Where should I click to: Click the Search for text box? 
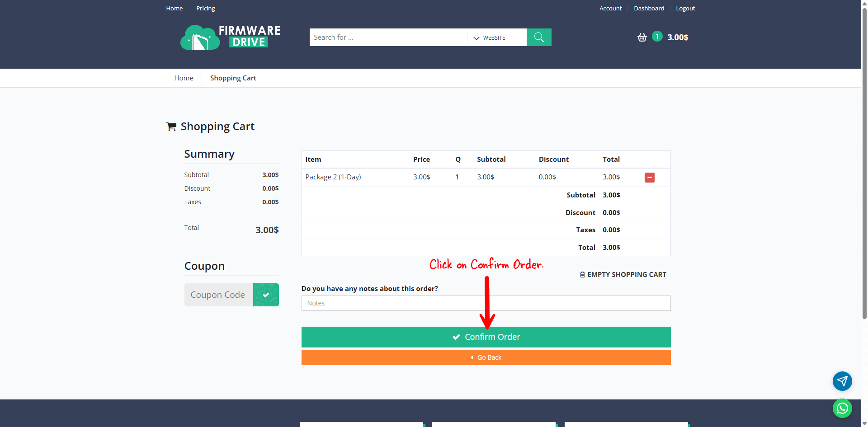click(388, 38)
